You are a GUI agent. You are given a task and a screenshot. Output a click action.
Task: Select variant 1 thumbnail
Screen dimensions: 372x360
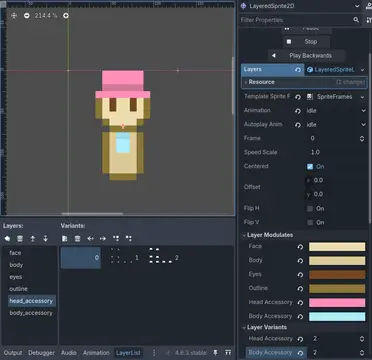point(121,258)
